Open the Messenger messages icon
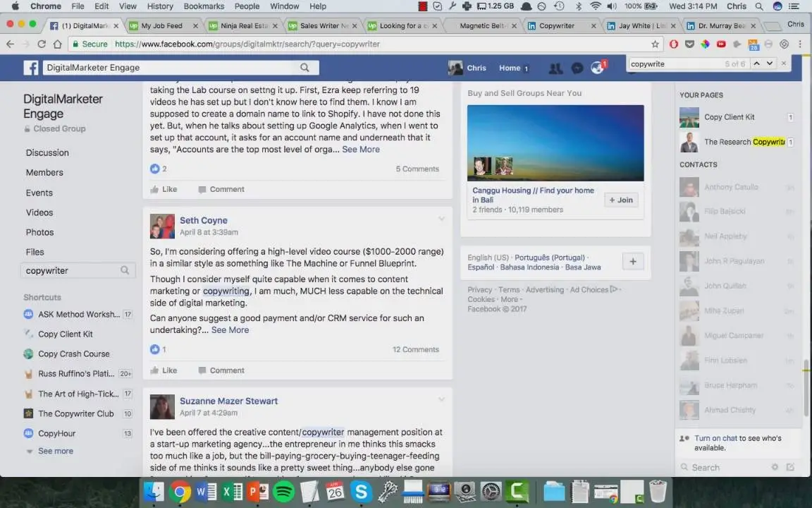Viewport: 812px width, 508px height. coord(577,68)
